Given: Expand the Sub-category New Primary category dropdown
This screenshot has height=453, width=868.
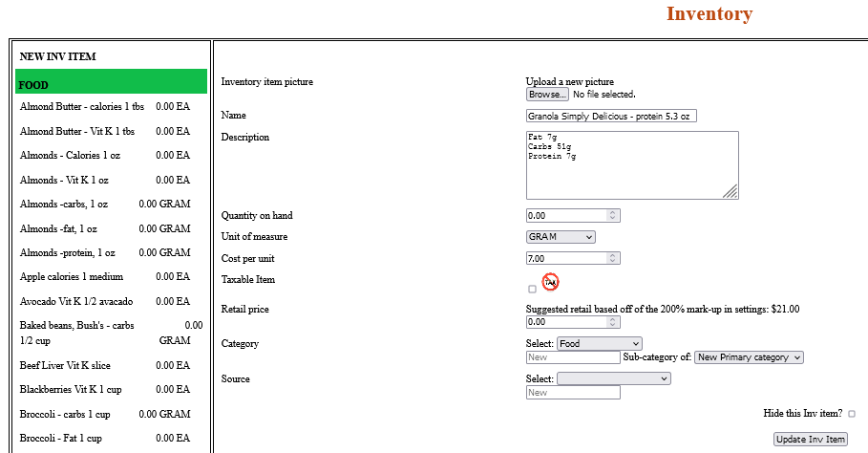Looking at the screenshot, I should (x=750, y=357).
